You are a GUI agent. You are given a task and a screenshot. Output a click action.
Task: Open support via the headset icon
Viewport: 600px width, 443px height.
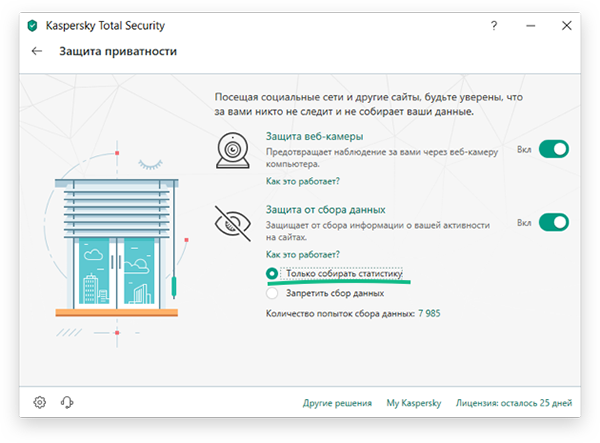click(x=67, y=402)
